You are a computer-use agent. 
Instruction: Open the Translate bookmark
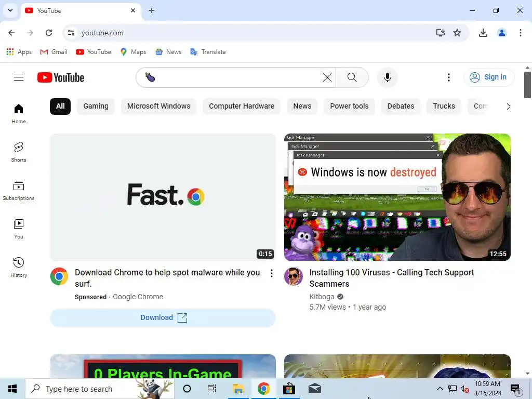pos(208,52)
